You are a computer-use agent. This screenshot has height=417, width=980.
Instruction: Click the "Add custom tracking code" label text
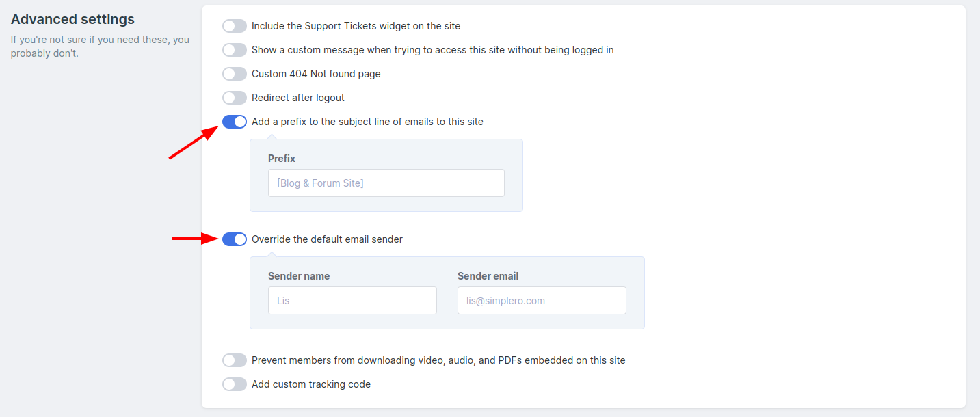click(x=311, y=384)
